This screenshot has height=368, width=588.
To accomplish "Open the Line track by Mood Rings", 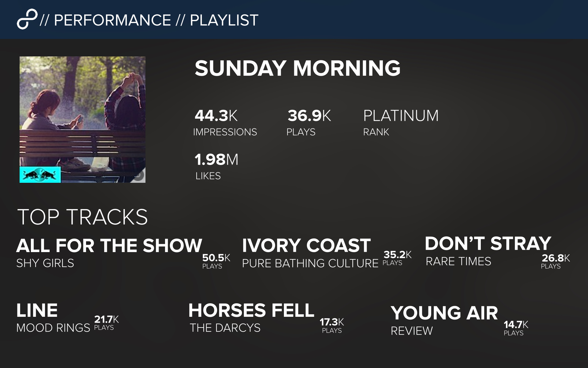I will [x=37, y=310].
